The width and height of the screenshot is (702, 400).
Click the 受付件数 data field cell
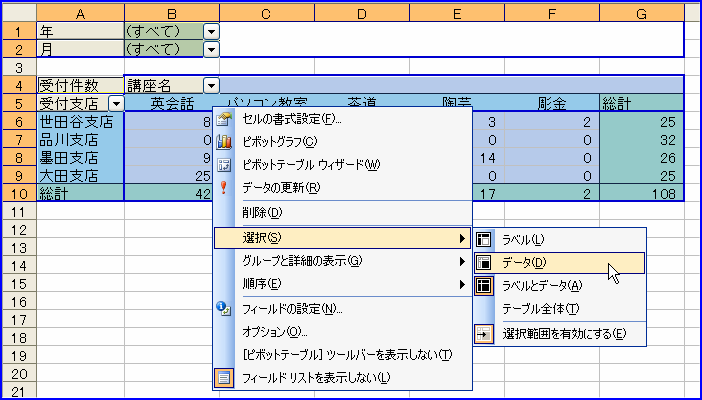(x=81, y=85)
